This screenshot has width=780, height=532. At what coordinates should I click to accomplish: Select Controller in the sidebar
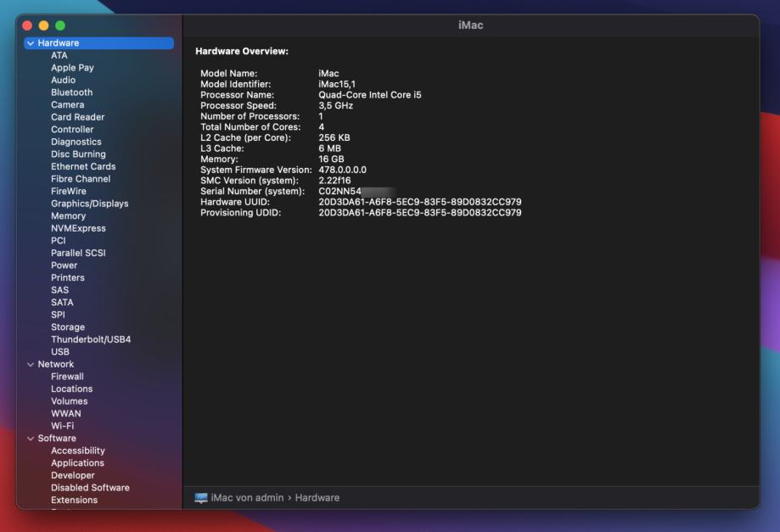(x=72, y=129)
